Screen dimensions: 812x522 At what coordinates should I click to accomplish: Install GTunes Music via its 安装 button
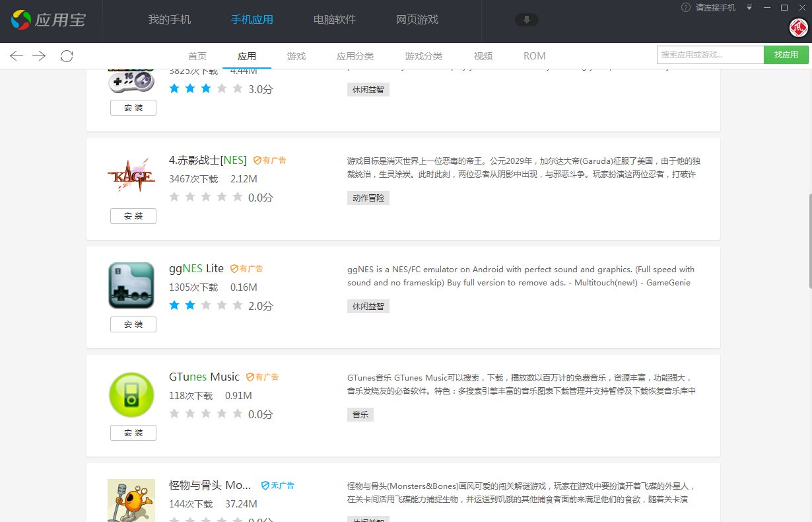click(x=133, y=432)
